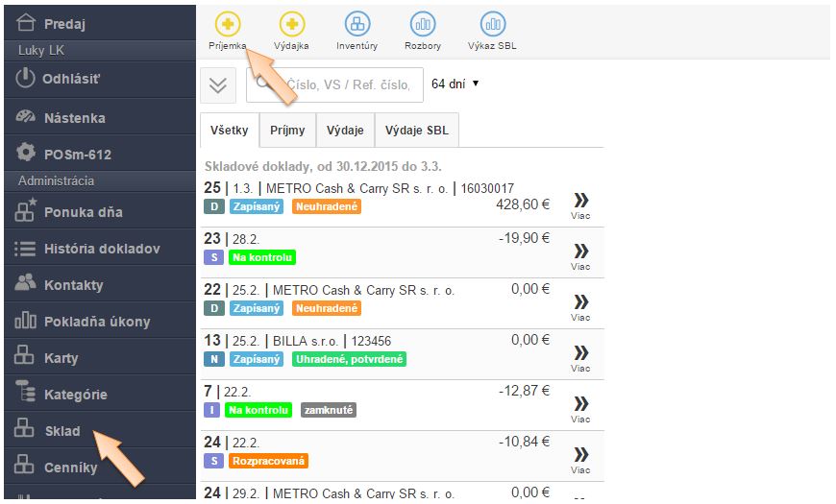Switch to the Príjmy tab
836x504 pixels.
287,130
